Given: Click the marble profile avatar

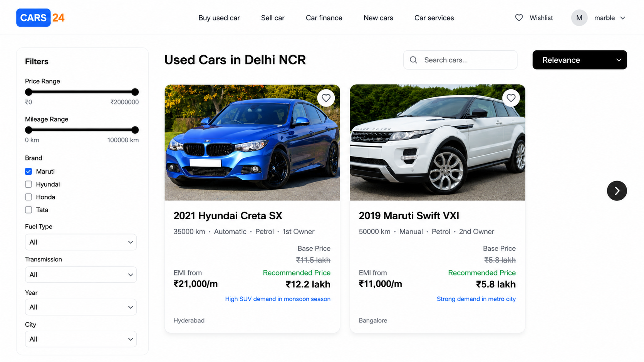Looking at the screenshot, I should click(x=579, y=18).
